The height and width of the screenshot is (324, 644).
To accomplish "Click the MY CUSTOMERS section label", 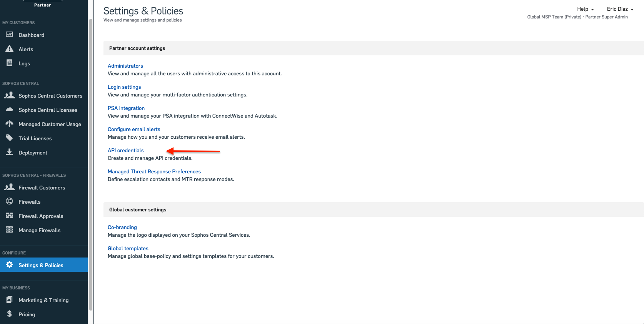I will [18, 23].
